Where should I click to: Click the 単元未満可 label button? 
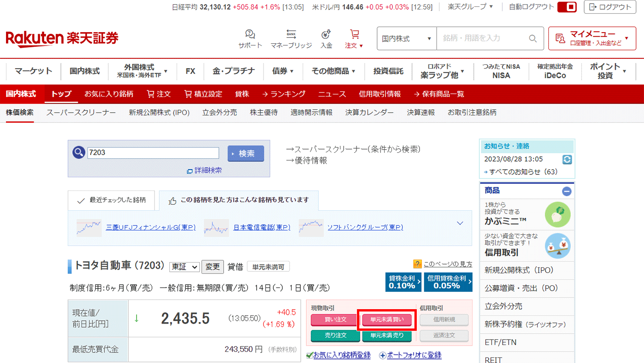pyautogui.click(x=268, y=267)
